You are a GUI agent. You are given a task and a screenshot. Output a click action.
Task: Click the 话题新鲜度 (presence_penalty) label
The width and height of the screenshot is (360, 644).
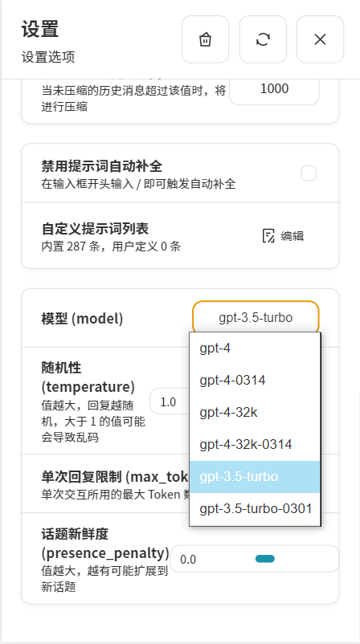coord(105,544)
